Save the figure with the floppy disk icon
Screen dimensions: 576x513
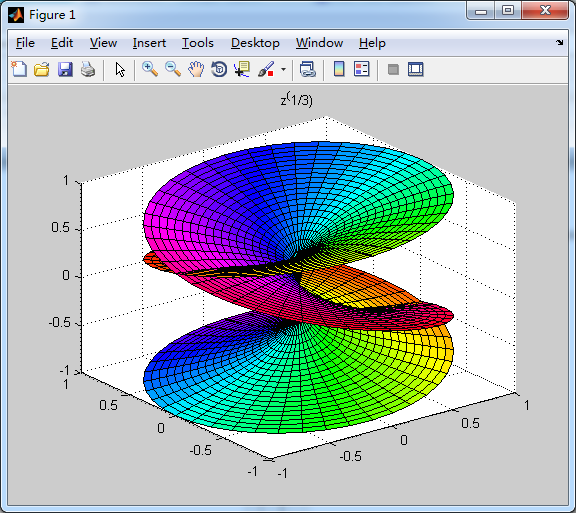[x=65, y=69]
